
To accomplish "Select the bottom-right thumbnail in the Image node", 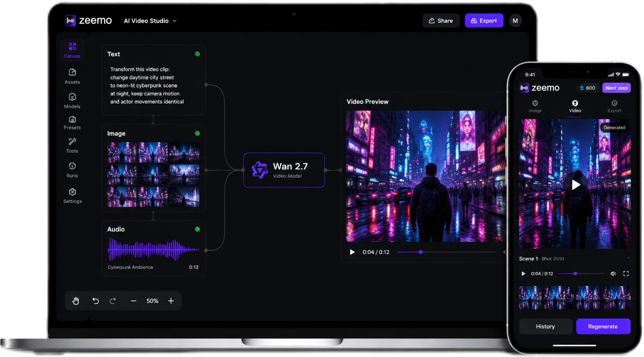I will pos(184,197).
